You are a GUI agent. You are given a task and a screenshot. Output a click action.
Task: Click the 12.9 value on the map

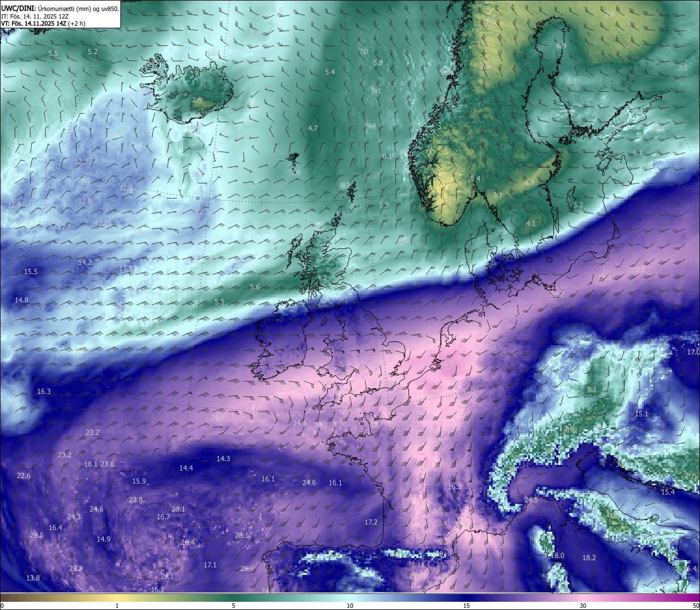click(15, 205)
